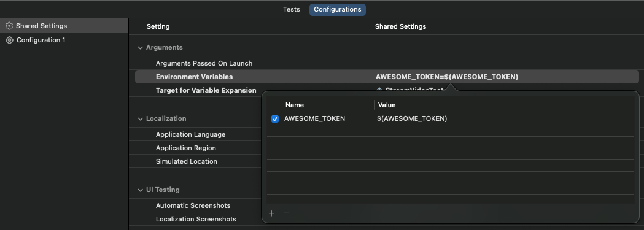
Task: Uncheck the AWESOME_TOKEN environment variable checkbox
Action: (x=275, y=119)
